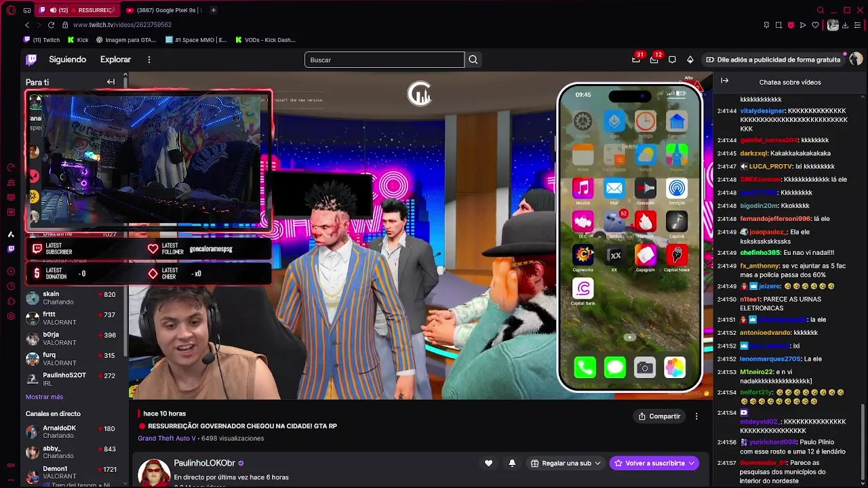Open the Demon1 live channel
The width and height of the screenshot is (868, 488).
[75, 472]
